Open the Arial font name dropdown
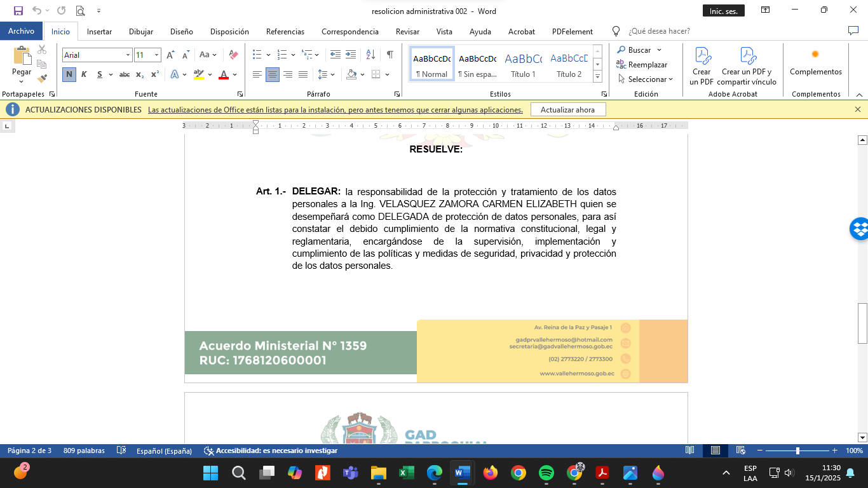Screen dimensions: 868x488 (x=128, y=55)
